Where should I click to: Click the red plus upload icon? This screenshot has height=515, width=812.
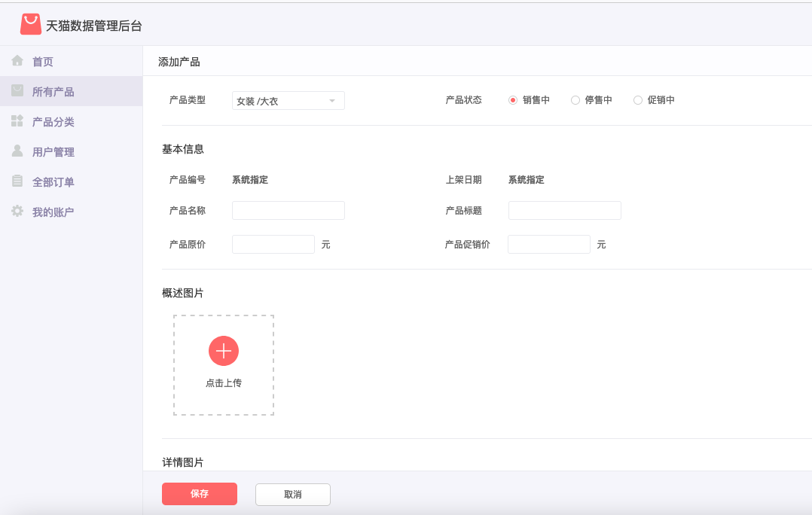pyautogui.click(x=224, y=351)
